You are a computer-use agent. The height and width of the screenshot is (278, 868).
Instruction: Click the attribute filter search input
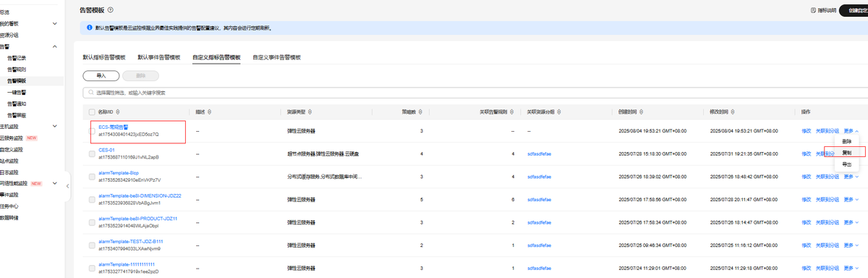470,93
